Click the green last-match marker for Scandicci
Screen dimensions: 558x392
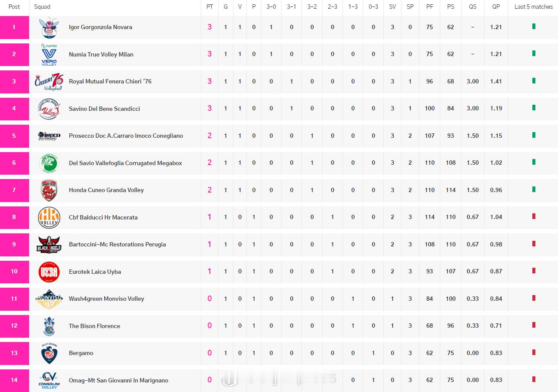pyautogui.click(x=534, y=108)
